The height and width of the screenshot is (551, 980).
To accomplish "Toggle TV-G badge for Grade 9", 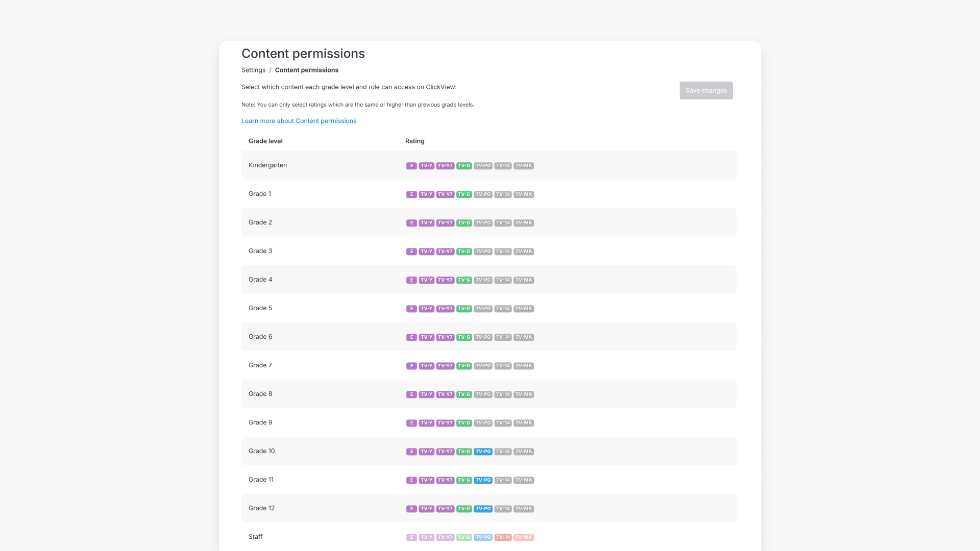I will point(463,422).
